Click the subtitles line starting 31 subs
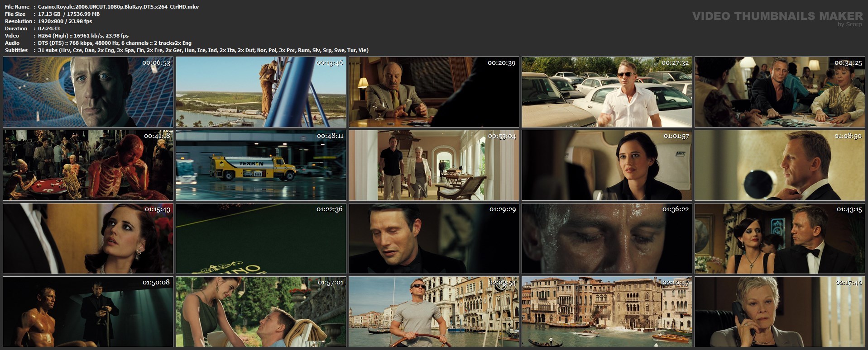This screenshot has width=868, height=350. click(x=203, y=50)
